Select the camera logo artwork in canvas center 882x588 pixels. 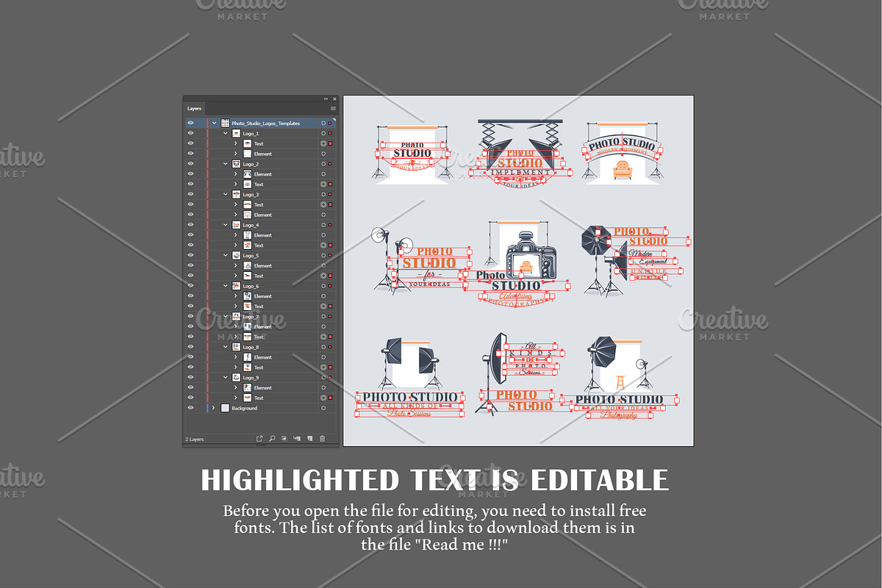[531, 256]
